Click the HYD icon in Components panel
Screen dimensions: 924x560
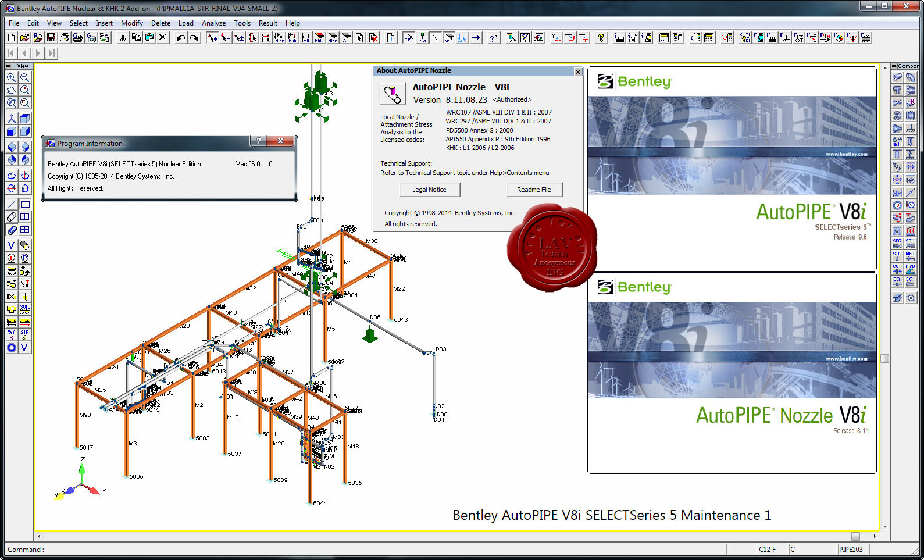point(910,269)
